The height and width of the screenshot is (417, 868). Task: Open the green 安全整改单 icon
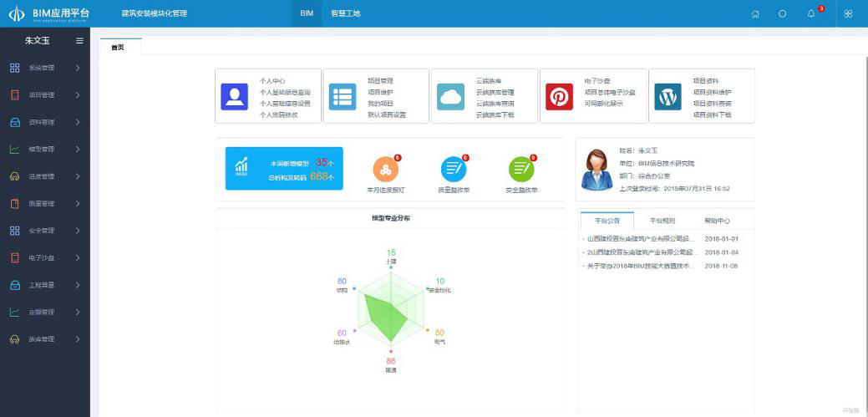point(521,169)
